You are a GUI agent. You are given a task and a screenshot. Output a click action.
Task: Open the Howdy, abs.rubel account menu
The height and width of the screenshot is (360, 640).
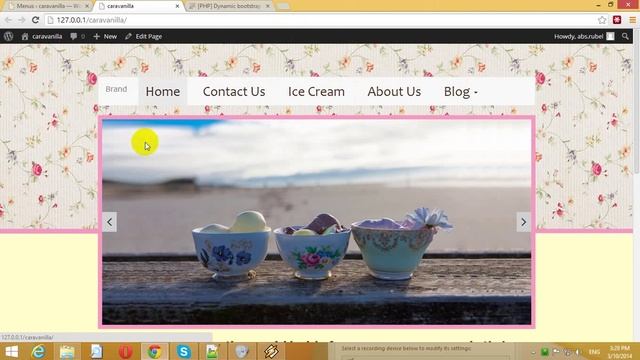(x=584, y=36)
